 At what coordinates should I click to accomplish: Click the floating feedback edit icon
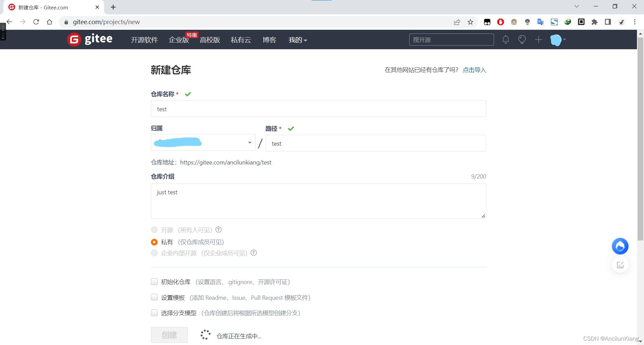(x=620, y=265)
